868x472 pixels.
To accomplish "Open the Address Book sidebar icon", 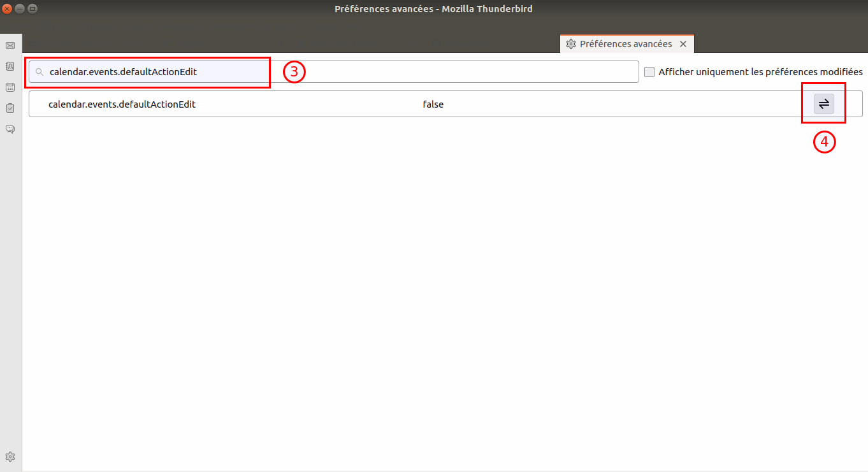I will (10, 66).
